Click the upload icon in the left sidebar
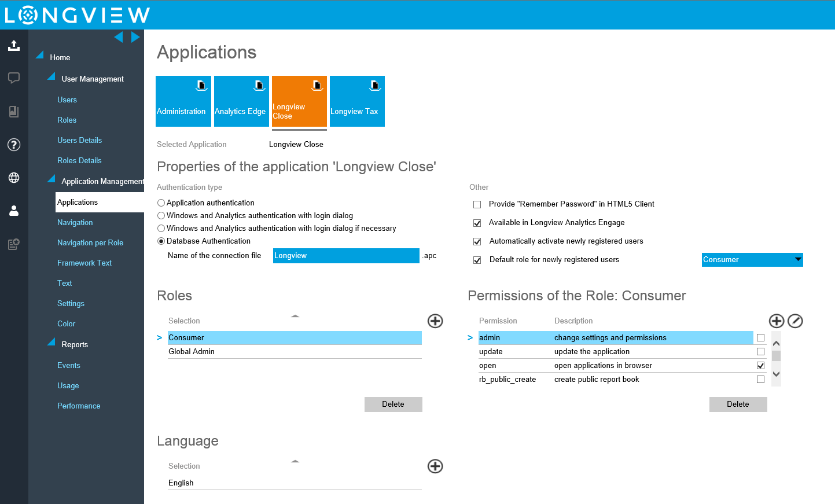Screen dimensions: 835x504 (13, 45)
